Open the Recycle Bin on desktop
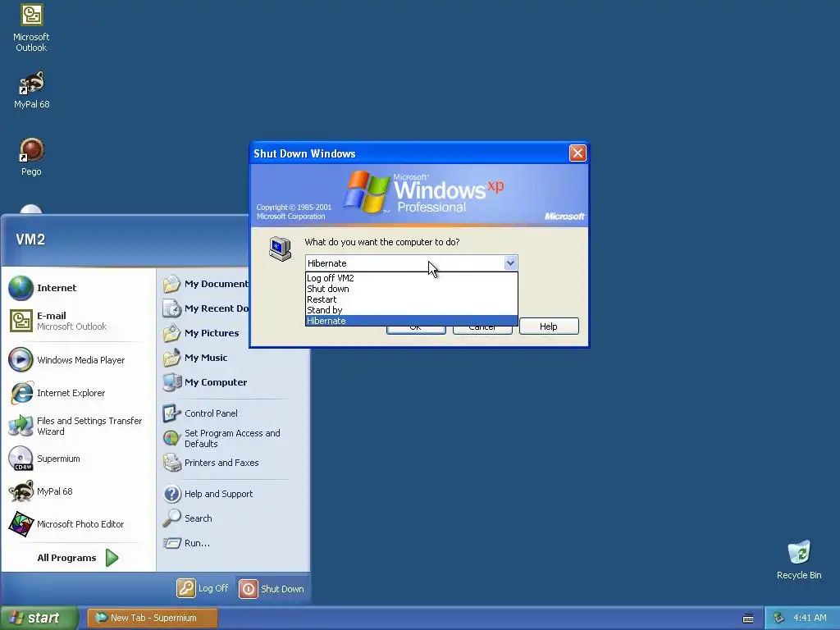Viewport: 840px width, 630px height. click(x=799, y=559)
